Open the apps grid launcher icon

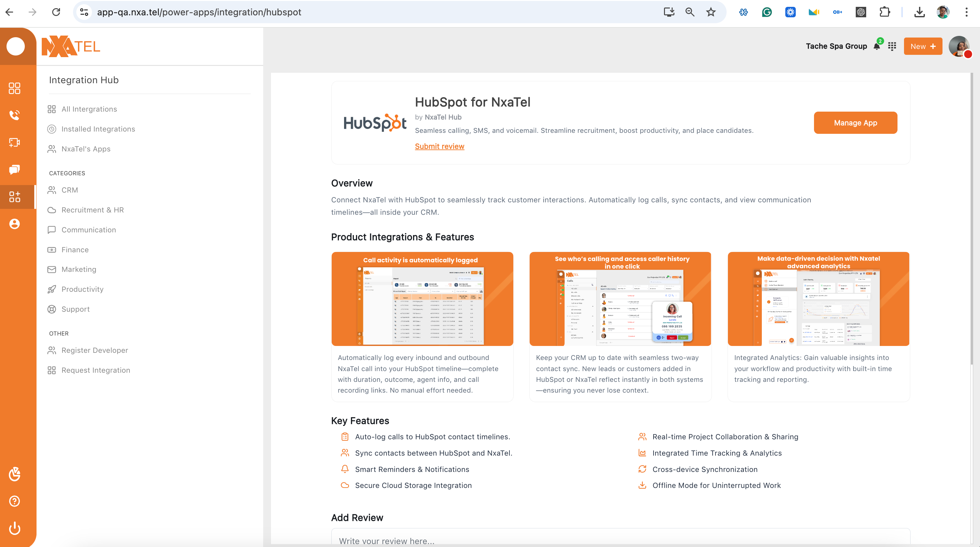point(892,46)
